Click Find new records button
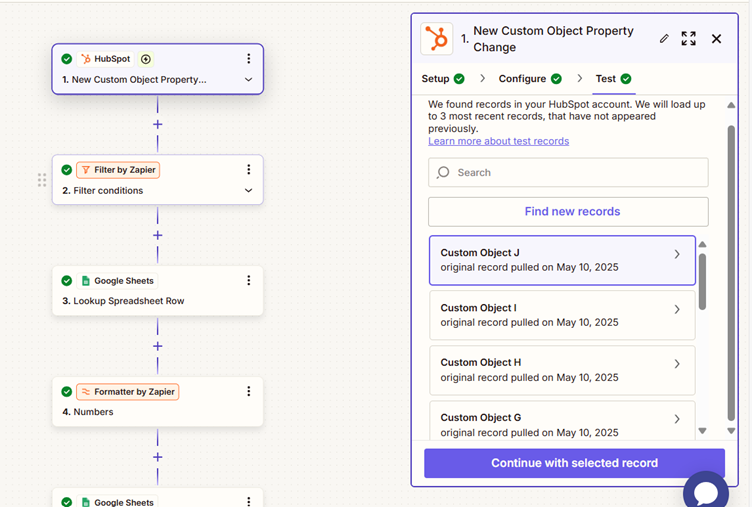This screenshot has height=507, width=752. tap(568, 212)
